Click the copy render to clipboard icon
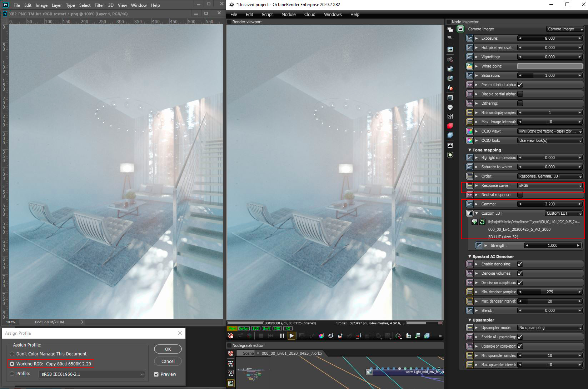 [408, 336]
